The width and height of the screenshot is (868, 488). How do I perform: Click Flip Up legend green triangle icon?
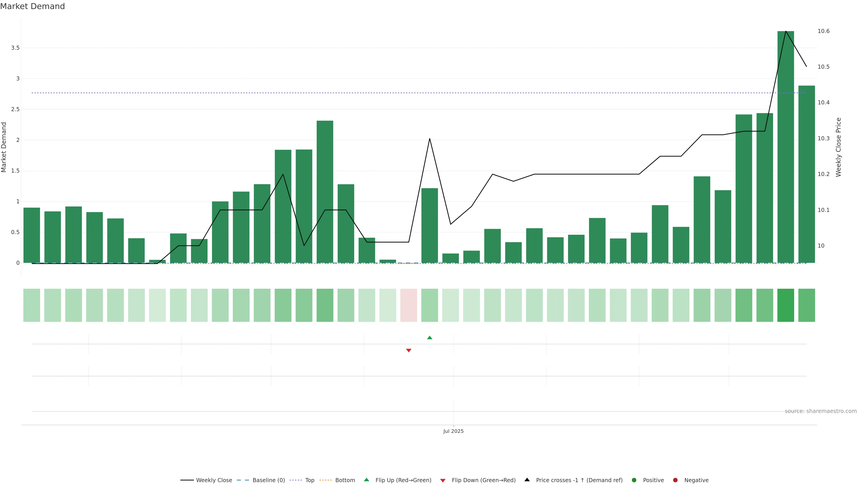click(x=367, y=480)
